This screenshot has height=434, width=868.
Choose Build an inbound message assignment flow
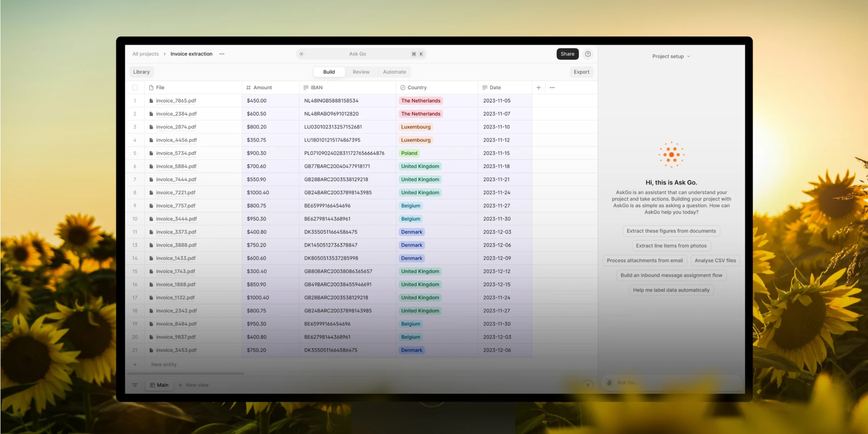pyautogui.click(x=671, y=275)
